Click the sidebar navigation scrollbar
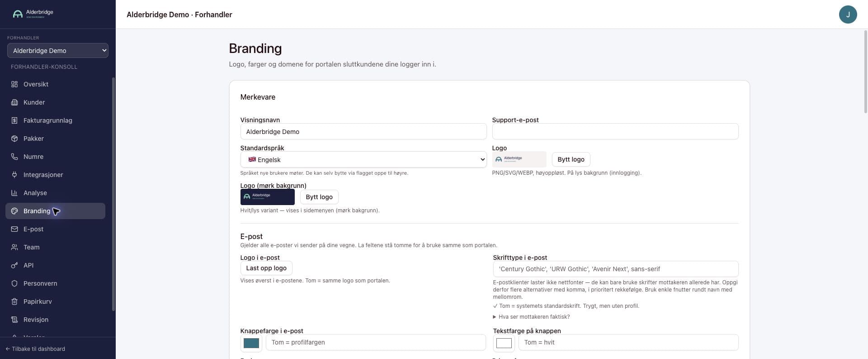 [113, 195]
